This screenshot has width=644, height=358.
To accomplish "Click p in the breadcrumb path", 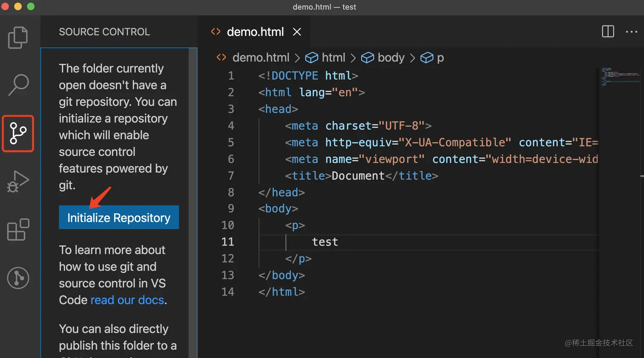I will 440,58.
